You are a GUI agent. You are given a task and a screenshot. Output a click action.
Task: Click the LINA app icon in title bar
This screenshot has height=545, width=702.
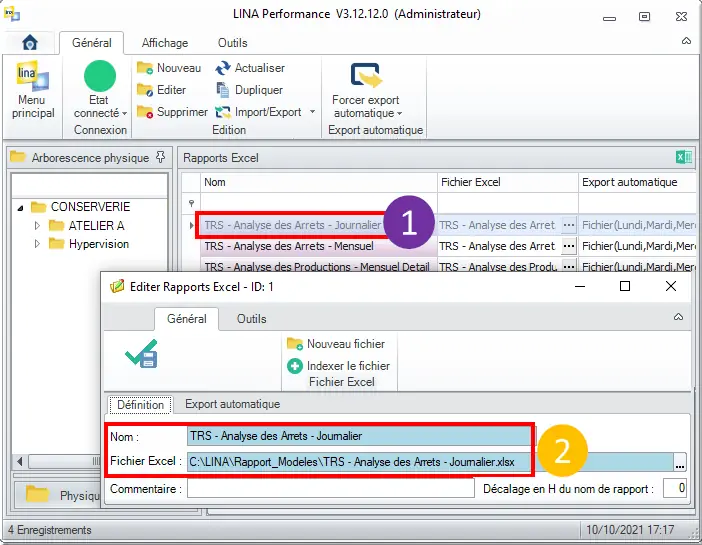point(12,14)
